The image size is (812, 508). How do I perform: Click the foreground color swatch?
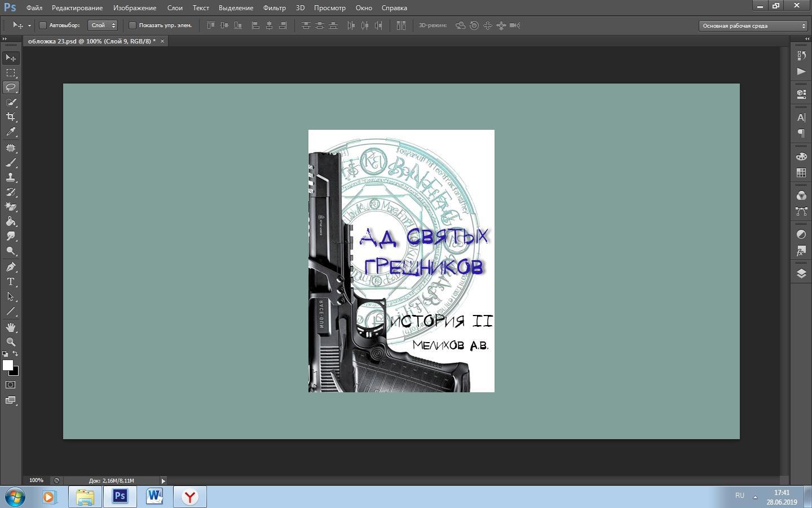pyautogui.click(x=7, y=365)
